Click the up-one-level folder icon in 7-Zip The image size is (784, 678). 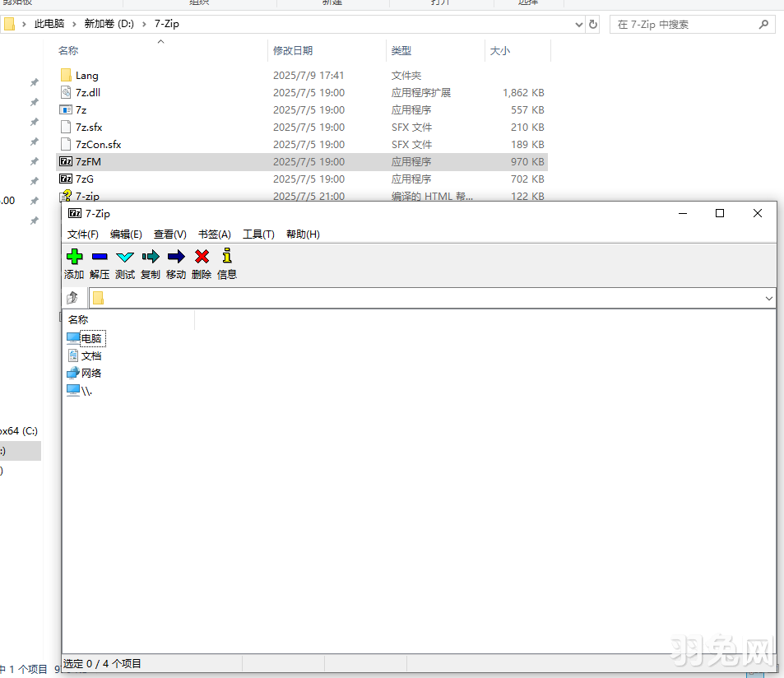pos(72,297)
